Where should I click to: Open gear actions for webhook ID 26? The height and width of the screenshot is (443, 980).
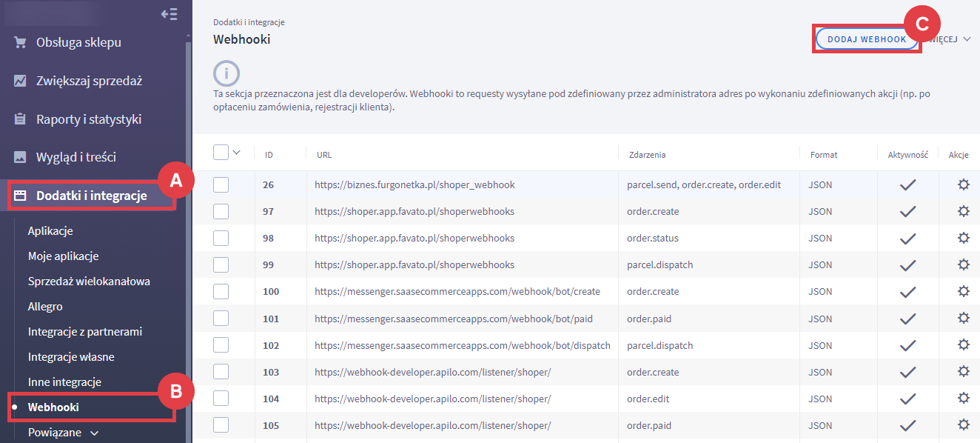[963, 184]
